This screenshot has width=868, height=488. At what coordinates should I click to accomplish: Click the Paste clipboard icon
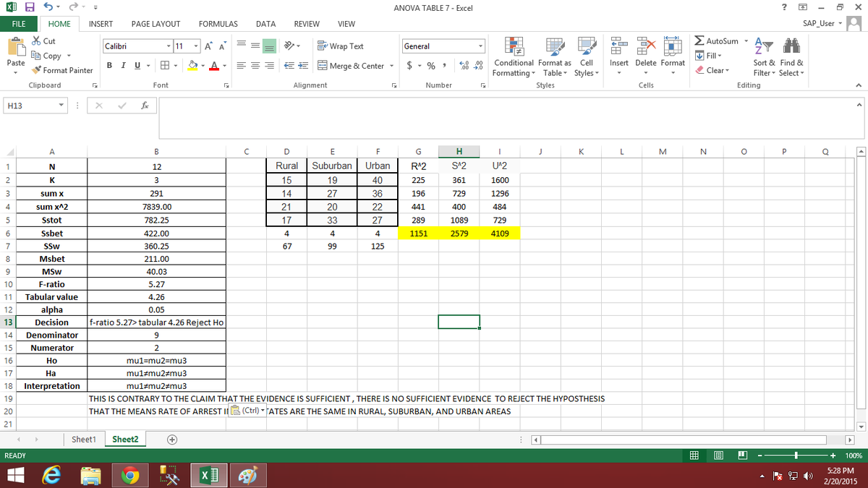[16, 47]
